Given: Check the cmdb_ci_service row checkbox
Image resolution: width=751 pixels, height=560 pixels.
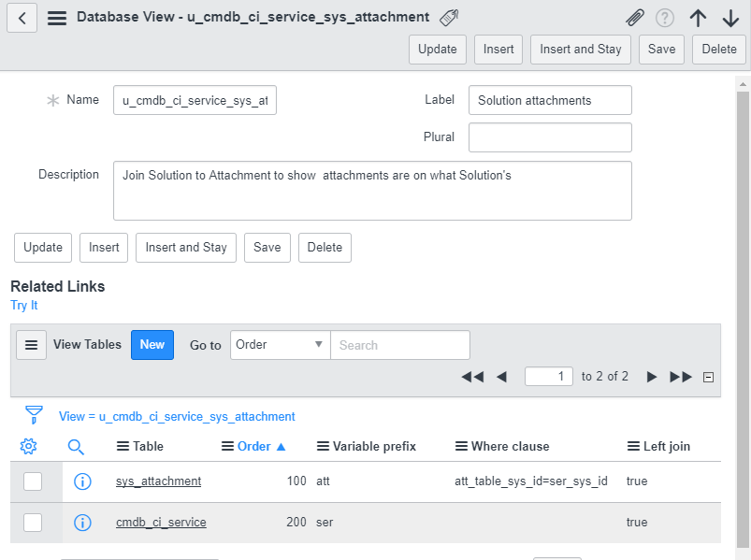Looking at the screenshot, I should point(33,523).
